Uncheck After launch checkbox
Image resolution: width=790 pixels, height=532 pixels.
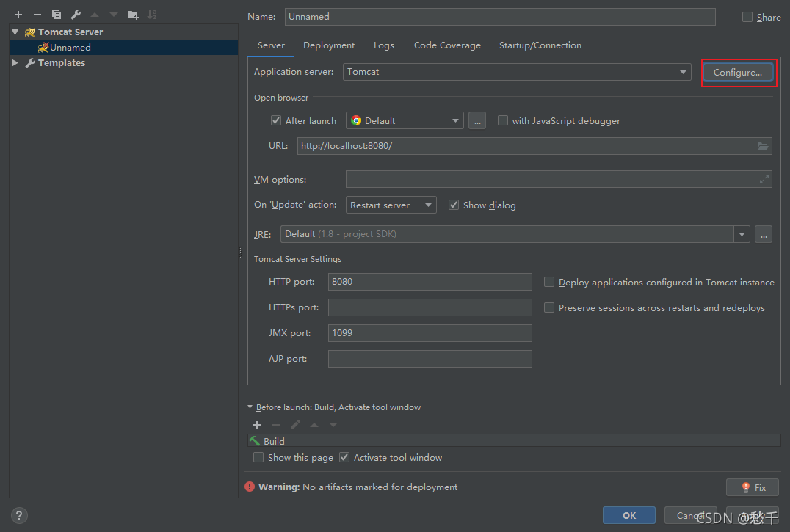275,120
